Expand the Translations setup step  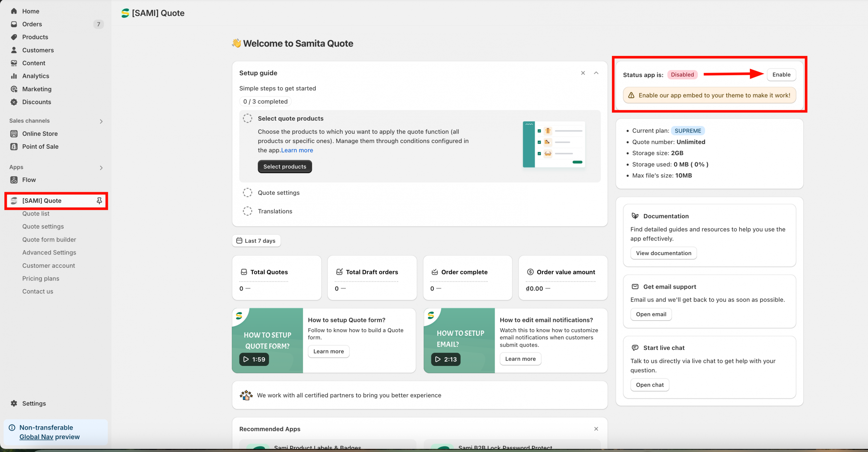click(x=275, y=211)
